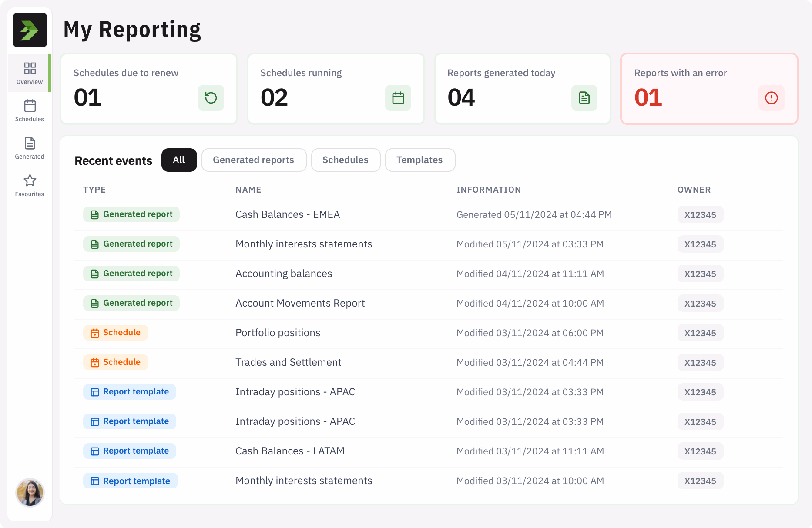Click the alert icon on Reports with an error
The height and width of the screenshot is (528, 812).
point(772,98)
